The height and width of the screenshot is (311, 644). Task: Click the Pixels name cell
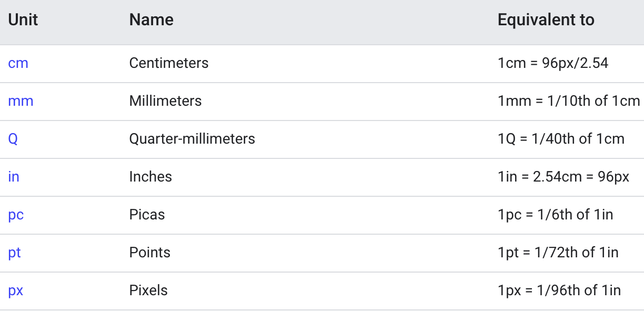click(x=148, y=291)
